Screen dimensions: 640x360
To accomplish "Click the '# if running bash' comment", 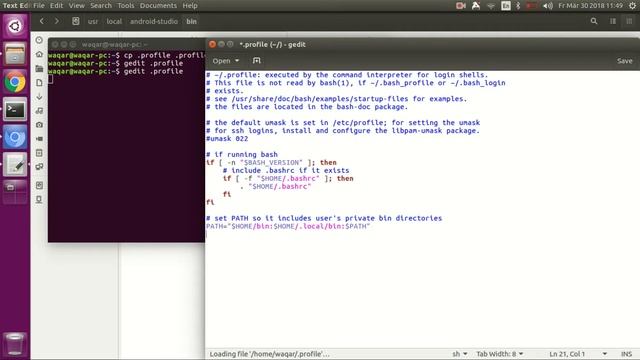I will pyautogui.click(x=242, y=155).
